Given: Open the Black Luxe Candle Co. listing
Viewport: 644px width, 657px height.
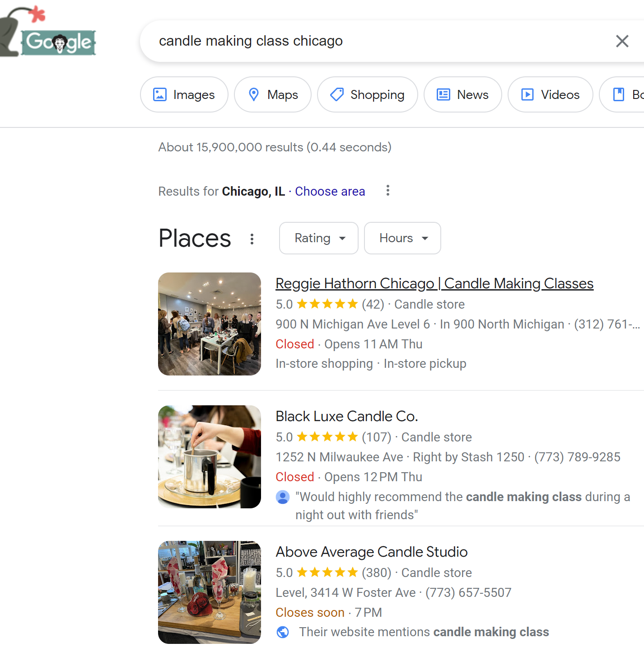Looking at the screenshot, I should 347,416.
